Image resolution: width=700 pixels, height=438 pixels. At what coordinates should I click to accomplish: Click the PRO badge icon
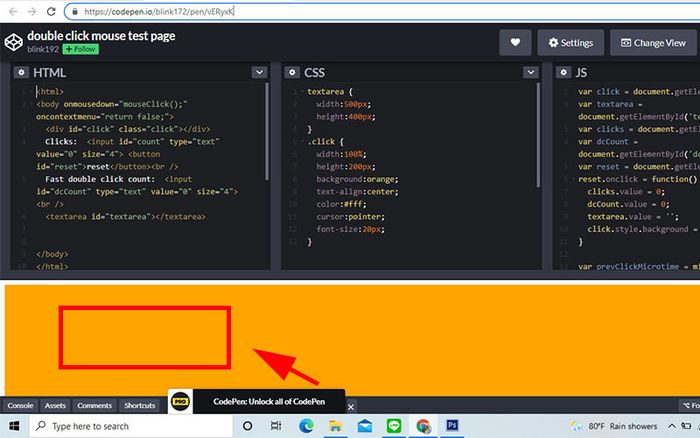(180, 401)
